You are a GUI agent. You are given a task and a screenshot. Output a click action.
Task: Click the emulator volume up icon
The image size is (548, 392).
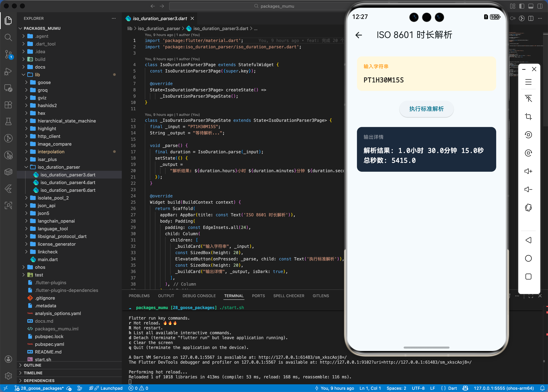pos(528,171)
